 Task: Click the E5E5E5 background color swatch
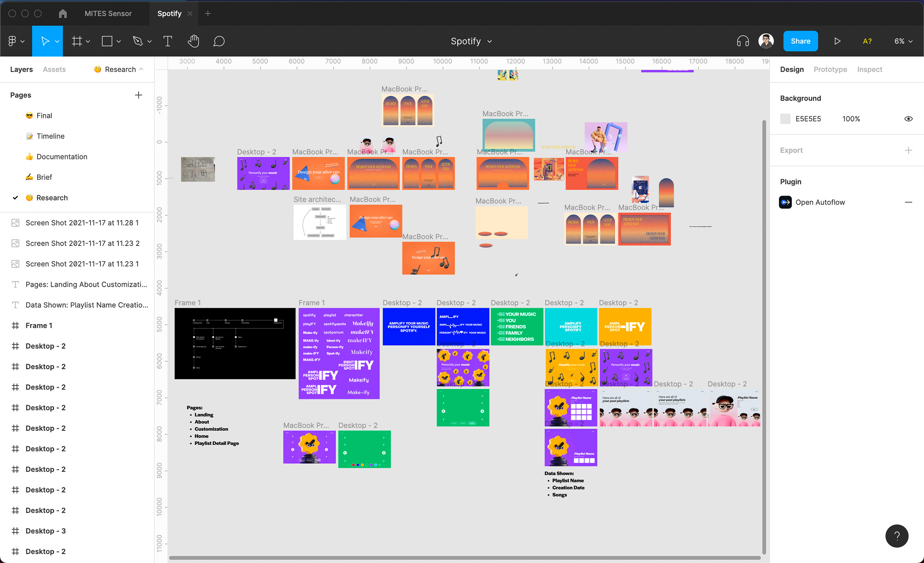785,119
